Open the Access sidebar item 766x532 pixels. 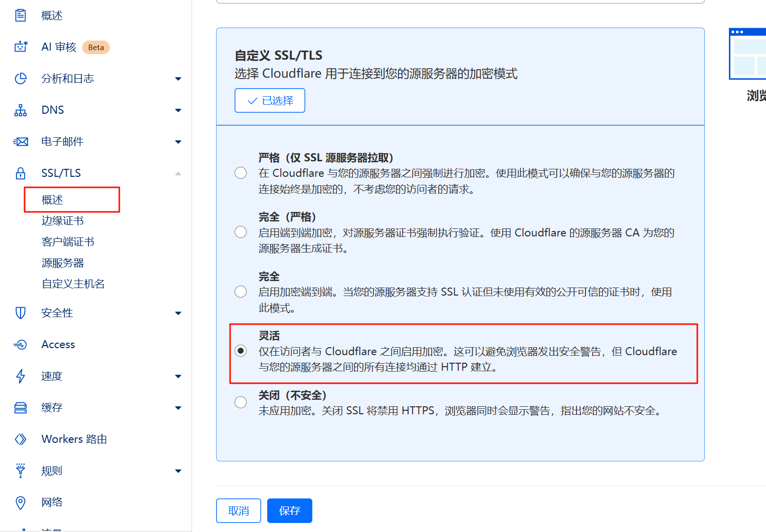click(58, 345)
